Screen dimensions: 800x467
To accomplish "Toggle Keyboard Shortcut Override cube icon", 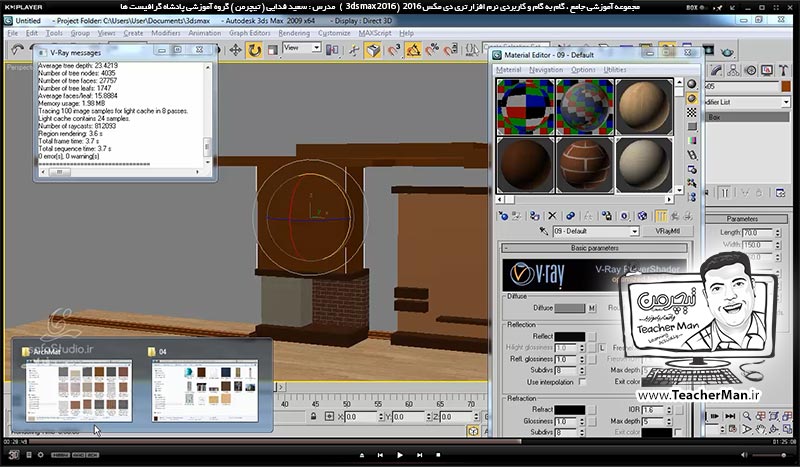I will click(x=373, y=50).
